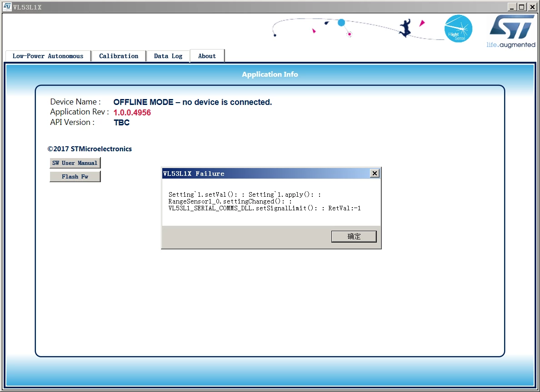Click the API Version label
The height and width of the screenshot is (392, 540).
click(x=72, y=122)
